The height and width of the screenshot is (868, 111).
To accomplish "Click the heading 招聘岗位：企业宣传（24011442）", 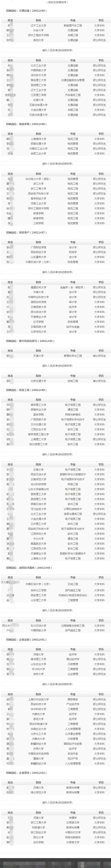I will click(26, 773).
